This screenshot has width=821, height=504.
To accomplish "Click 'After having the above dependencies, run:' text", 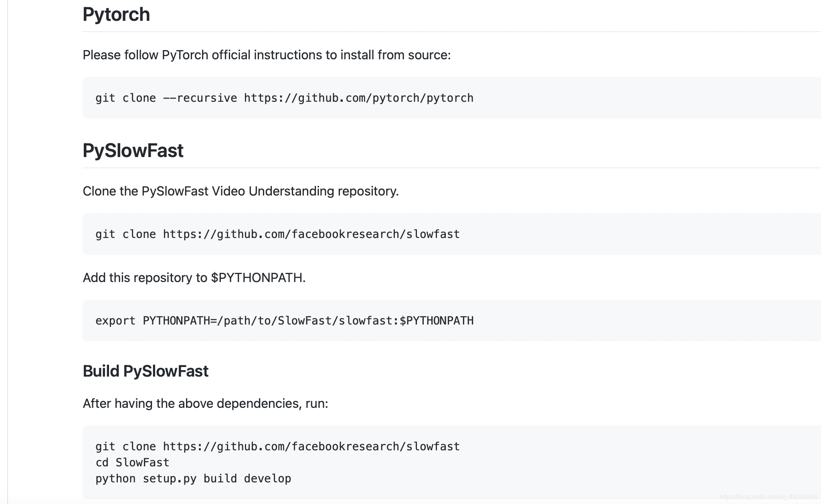I will click(205, 403).
